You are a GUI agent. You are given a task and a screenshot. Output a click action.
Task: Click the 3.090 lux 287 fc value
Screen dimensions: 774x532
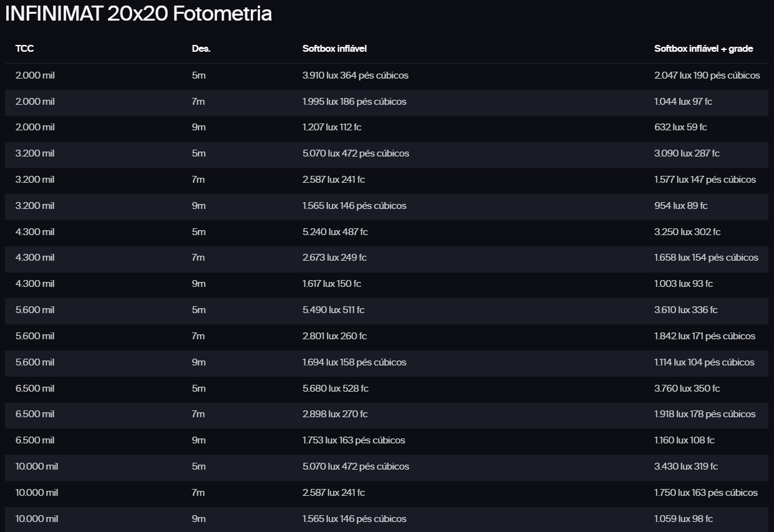click(687, 153)
